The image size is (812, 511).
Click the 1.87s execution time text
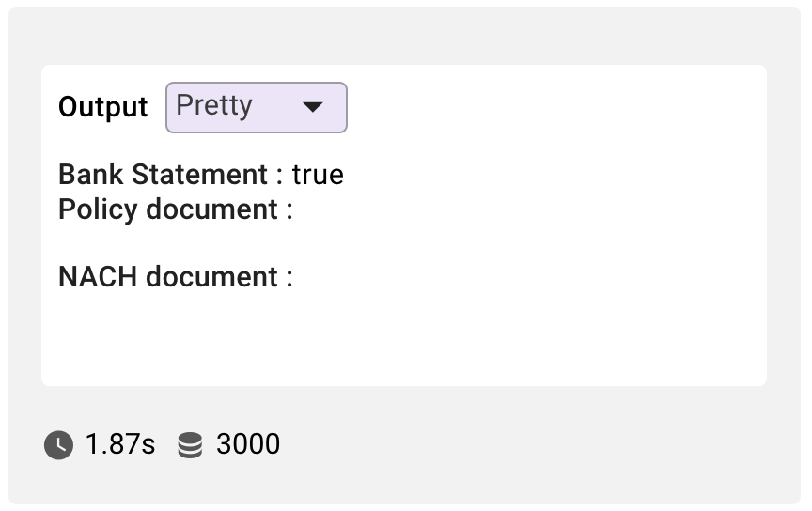(x=120, y=444)
